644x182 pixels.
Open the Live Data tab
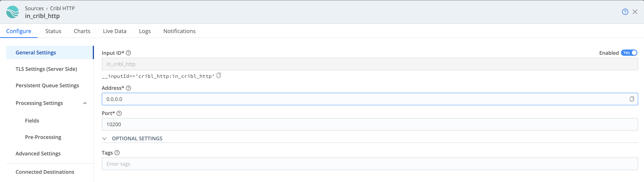[115, 31]
